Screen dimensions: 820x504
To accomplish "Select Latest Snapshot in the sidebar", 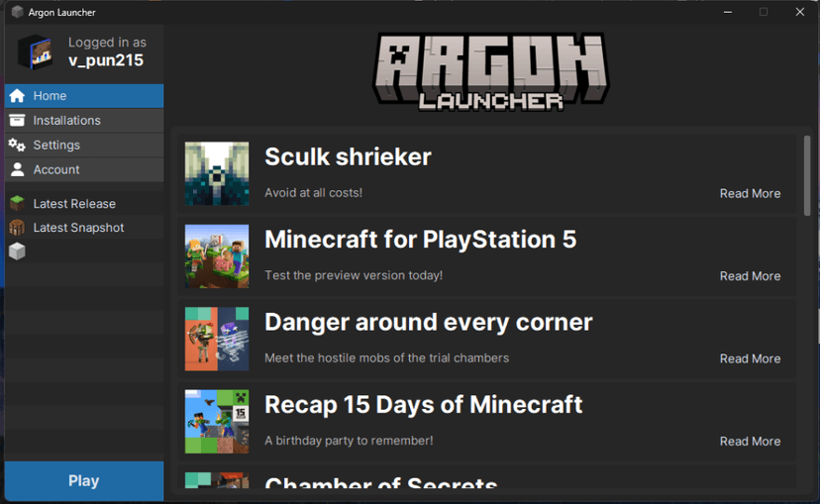I will 83,228.
